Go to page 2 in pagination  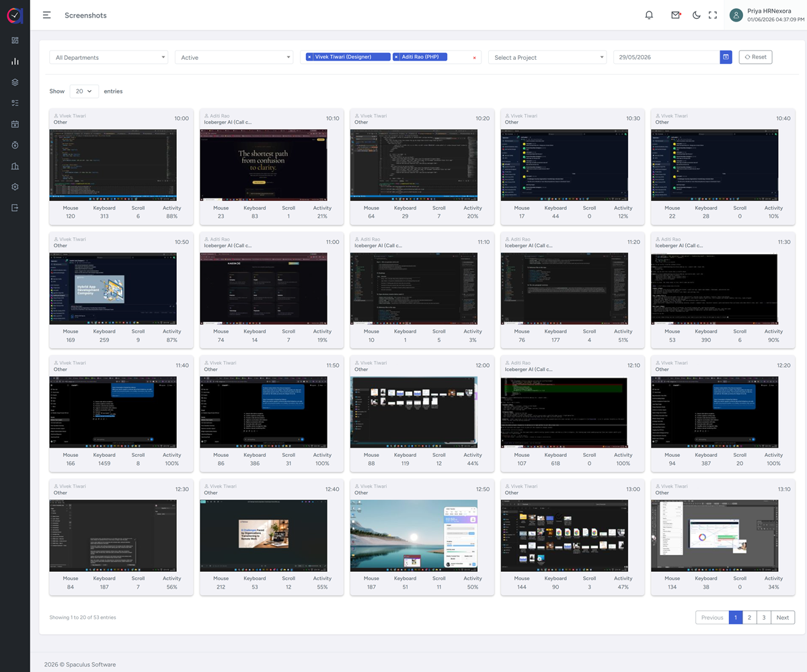(749, 618)
